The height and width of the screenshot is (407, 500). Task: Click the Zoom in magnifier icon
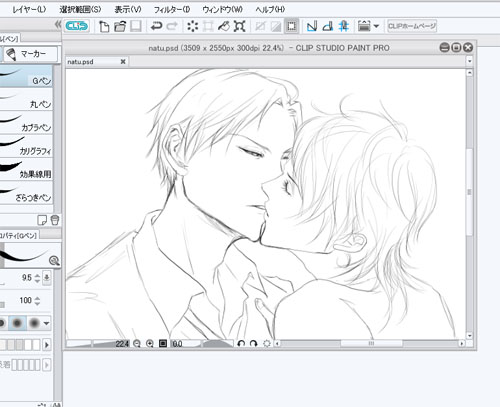click(x=150, y=344)
